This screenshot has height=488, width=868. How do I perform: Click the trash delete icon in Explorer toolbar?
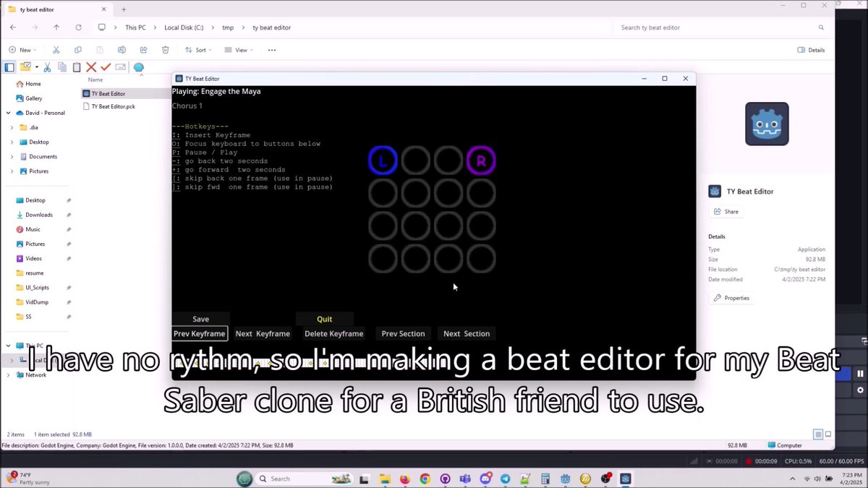coord(166,49)
